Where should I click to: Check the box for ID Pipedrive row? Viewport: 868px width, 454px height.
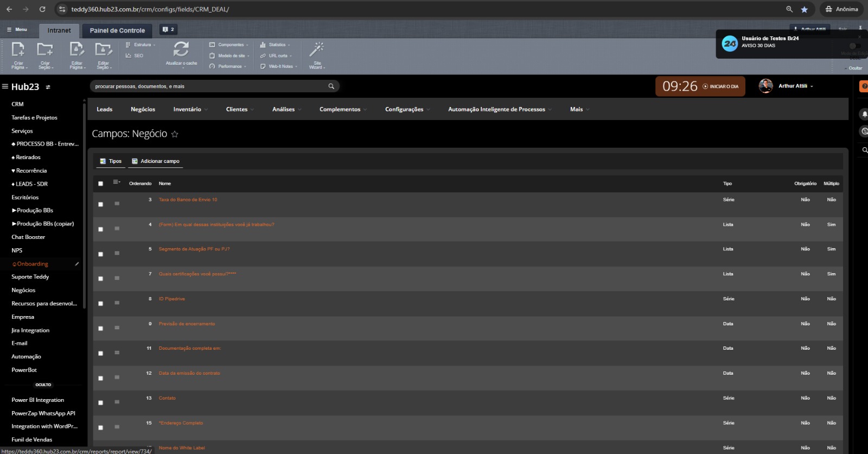point(100,304)
